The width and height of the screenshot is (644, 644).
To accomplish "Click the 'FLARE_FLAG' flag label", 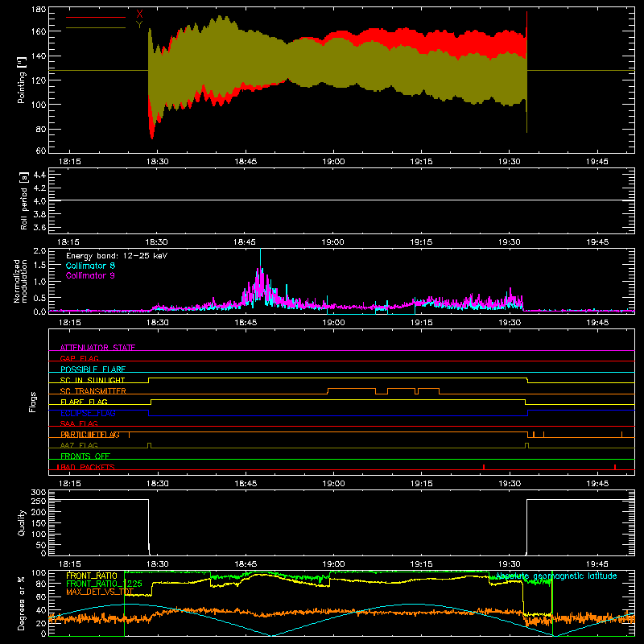I will [84, 402].
